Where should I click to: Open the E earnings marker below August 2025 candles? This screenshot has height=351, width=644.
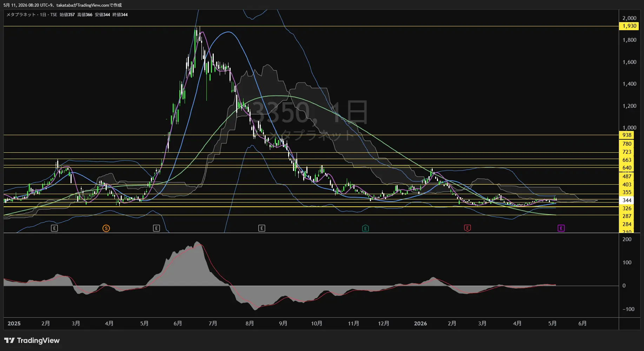coord(261,229)
